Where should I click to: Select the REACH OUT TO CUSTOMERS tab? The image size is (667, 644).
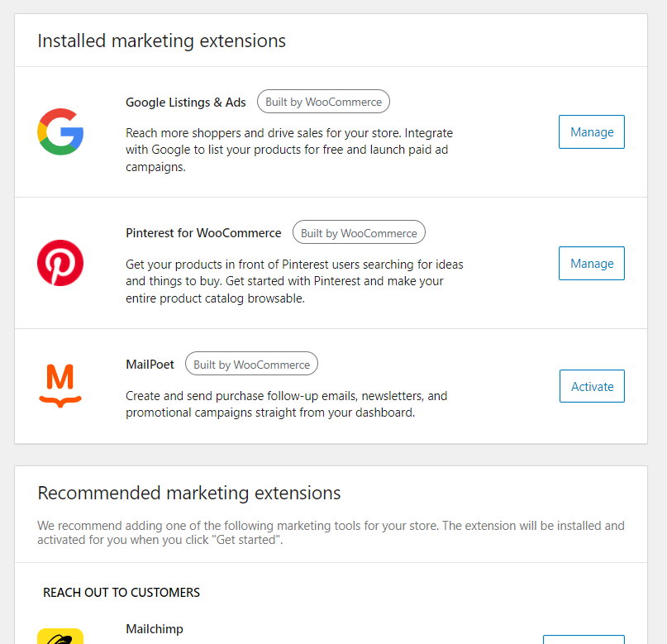coord(121,593)
